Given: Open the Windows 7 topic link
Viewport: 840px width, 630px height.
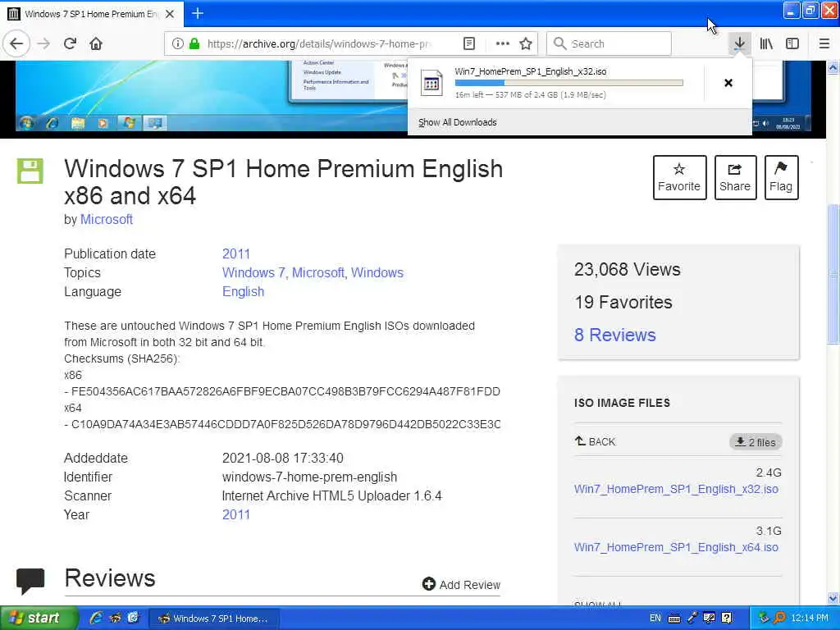Looking at the screenshot, I should point(253,272).
